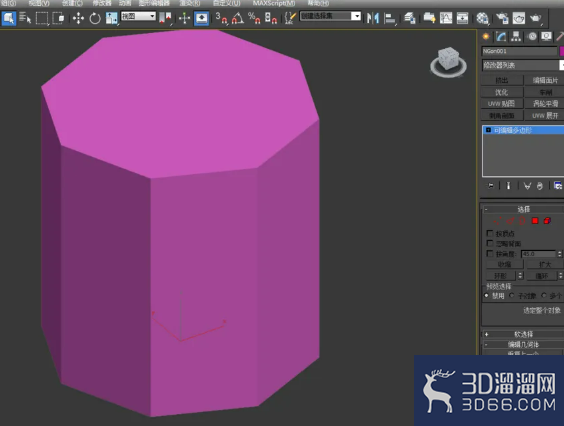Activate the Select Object tool
Image resolution: width=564 pixels, height=426 pixels.
tap(9, 18)
